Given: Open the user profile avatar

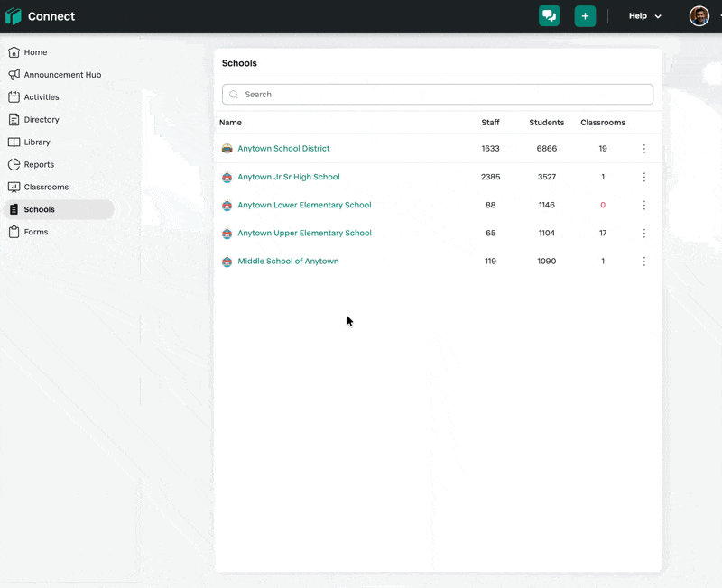Looking at the screenshot, I should [x=699, y=16].
